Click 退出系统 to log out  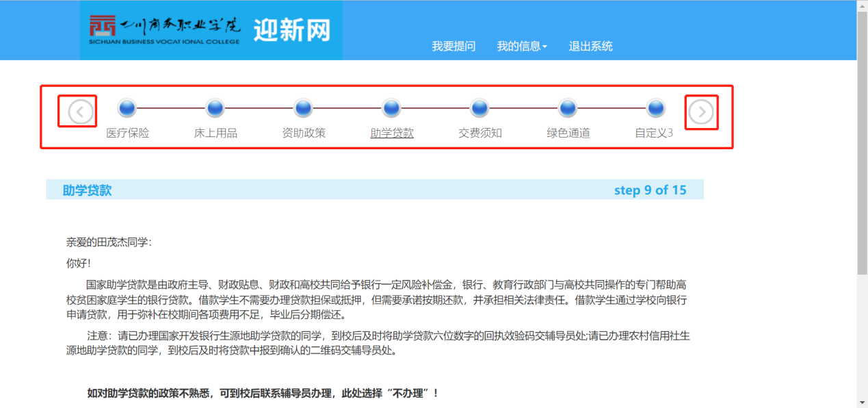591,47
